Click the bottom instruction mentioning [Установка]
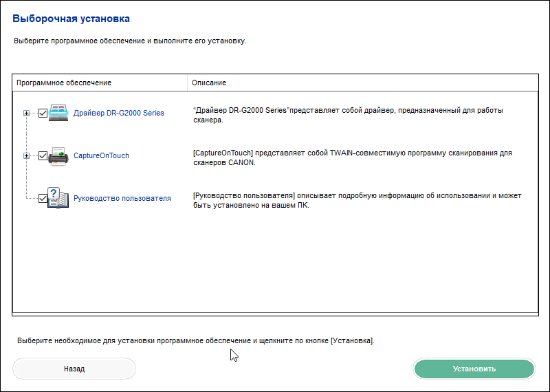 pos(196,340)
